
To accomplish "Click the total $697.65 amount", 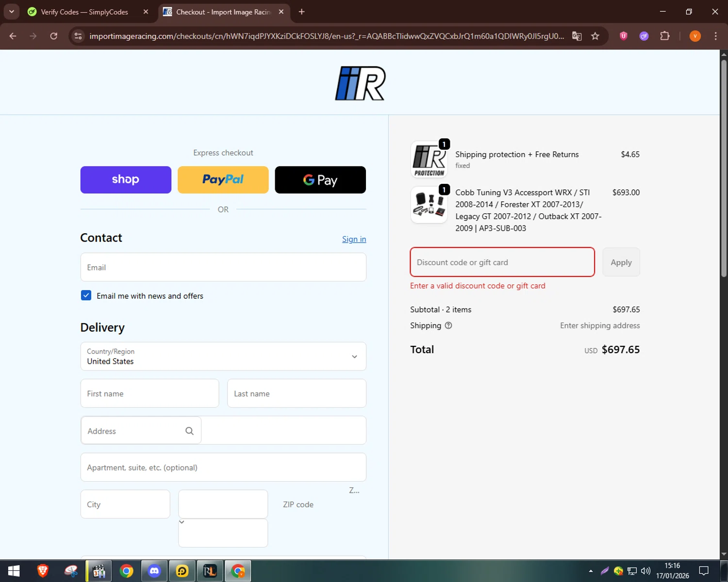I will coord(621,350).
